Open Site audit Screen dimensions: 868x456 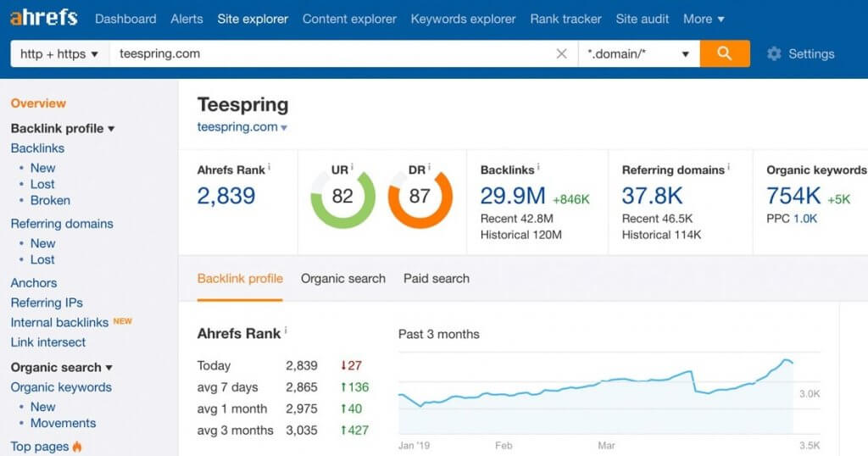pos(643,19)
